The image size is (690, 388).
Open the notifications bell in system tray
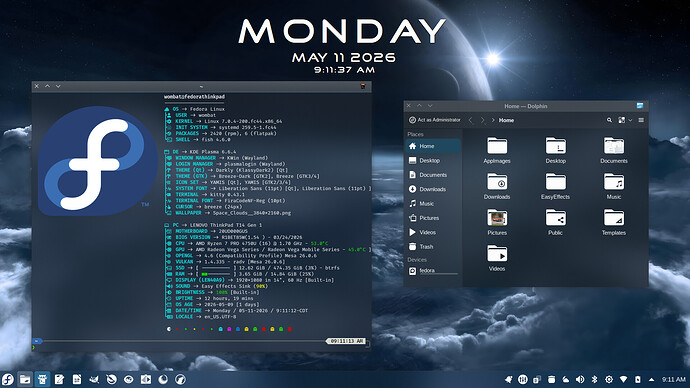pyautogui.click(x=508, y=379)
